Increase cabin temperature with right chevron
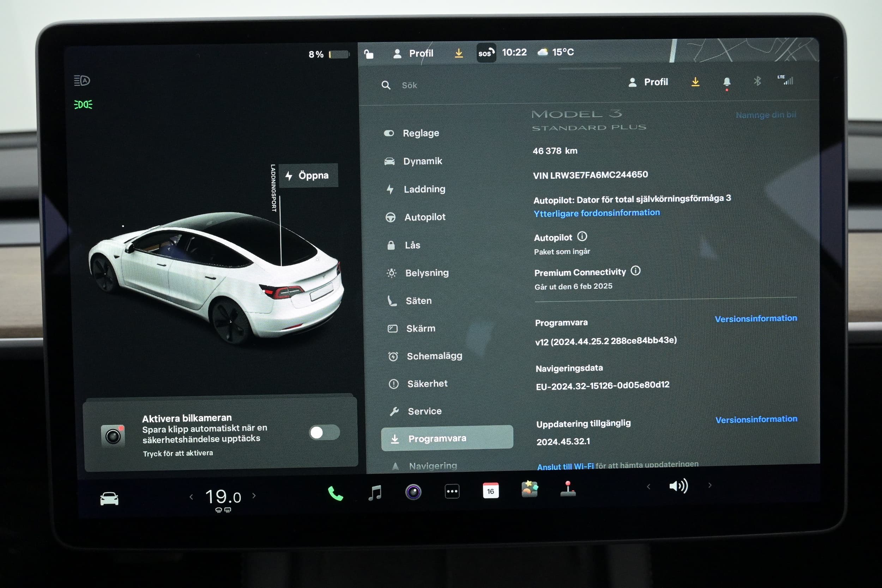Viewport: 882px width, 588px height. click(x=254, y=495)
